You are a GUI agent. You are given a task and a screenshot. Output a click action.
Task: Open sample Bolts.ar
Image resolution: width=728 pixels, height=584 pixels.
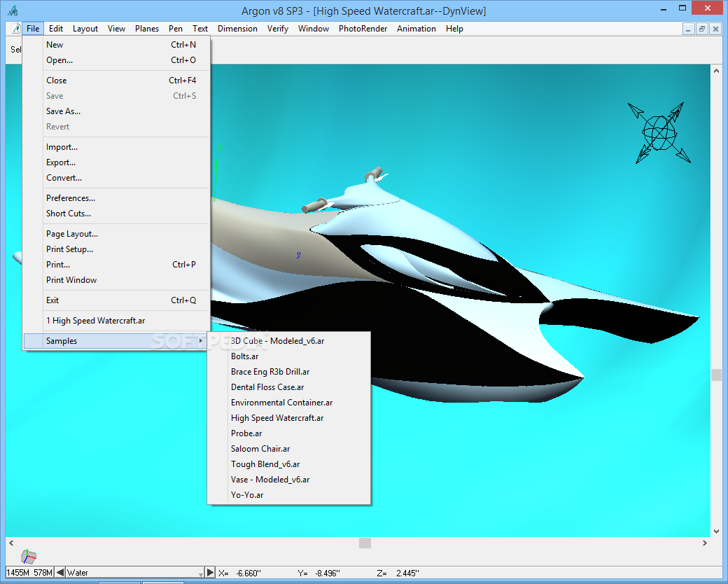[x=289, y=356]
